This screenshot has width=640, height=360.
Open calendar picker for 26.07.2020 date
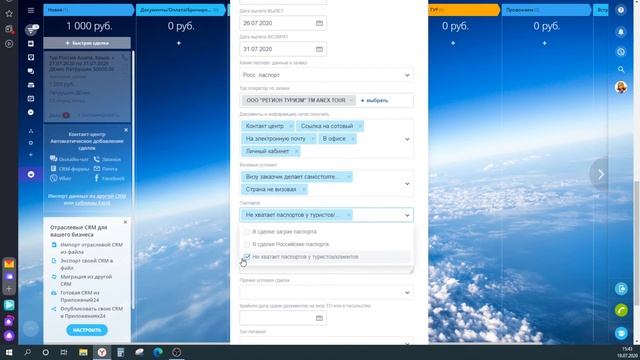[x=319, y=23]
